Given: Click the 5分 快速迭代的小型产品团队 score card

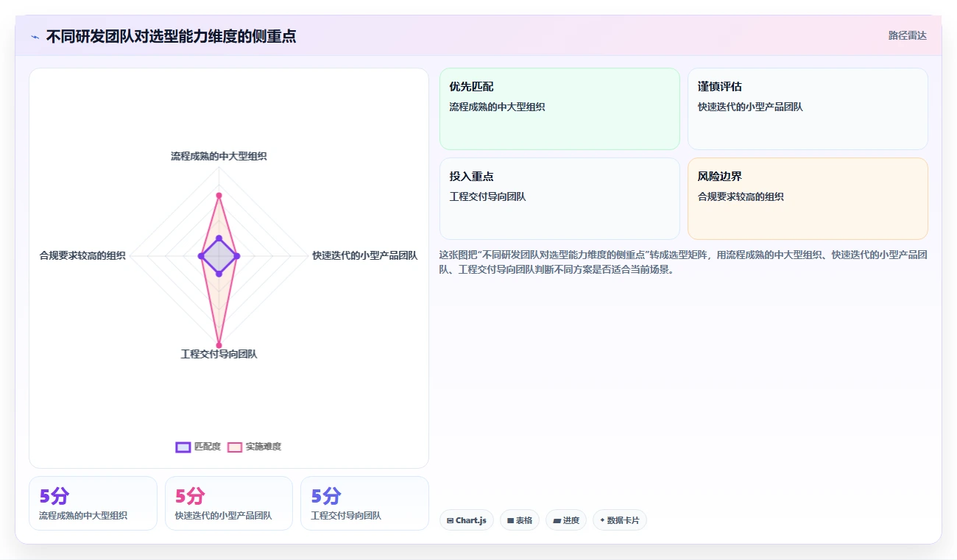Looking at the screenshot, I should 229,503.
